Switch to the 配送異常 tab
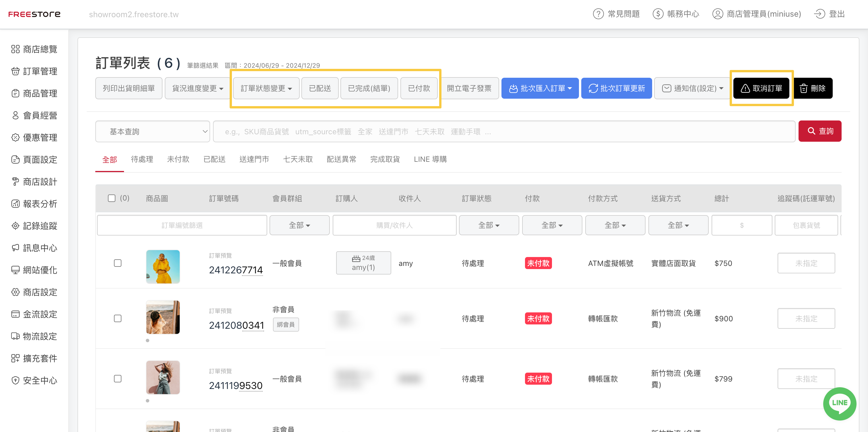Viewport: 868px width, 432px height. tap(341, 159)
